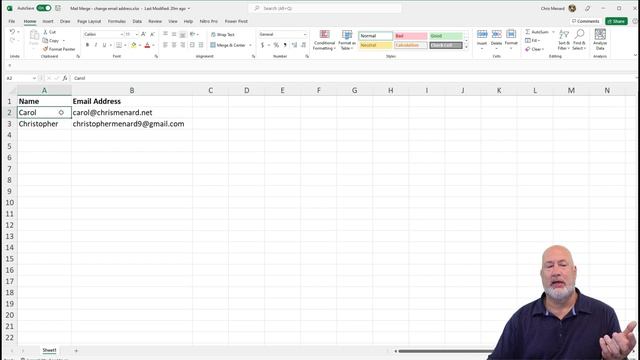The image size is (640, 360).
Task: Toggle Merge & Center on the cell
Action: [x=228, y=45]
